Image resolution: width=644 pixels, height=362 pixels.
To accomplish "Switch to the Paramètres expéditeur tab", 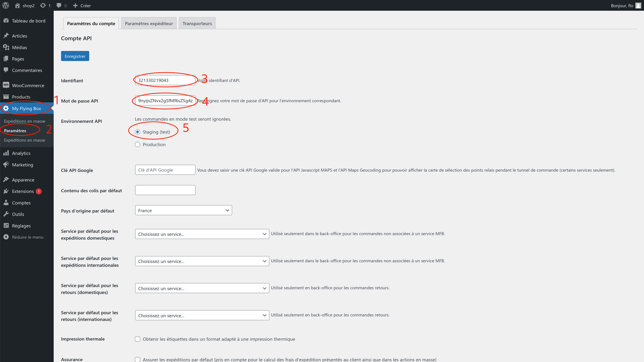I will click(x=149, y=23).
